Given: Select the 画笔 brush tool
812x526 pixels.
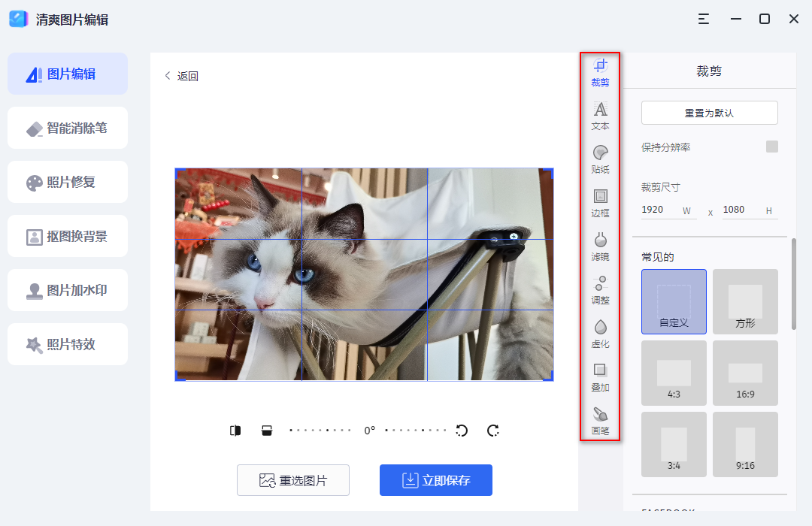Looking at the screenshot, I should (600, 421).
